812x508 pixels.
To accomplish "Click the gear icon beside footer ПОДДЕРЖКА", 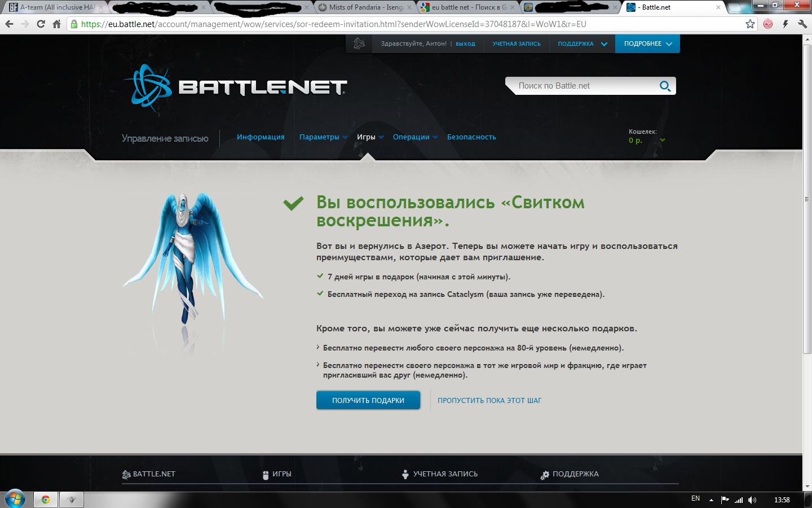I will pos(545,475).
